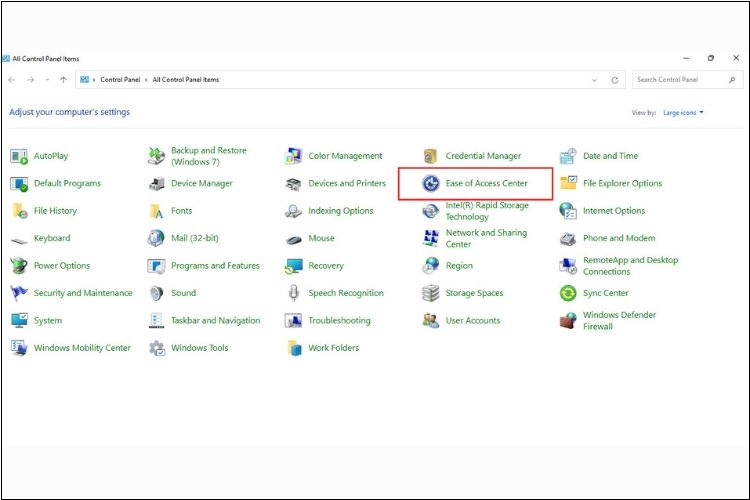
Task: Open RemoteApp and Desktop Connections icon
Action: pyautogui.click(x=568, y=266)
